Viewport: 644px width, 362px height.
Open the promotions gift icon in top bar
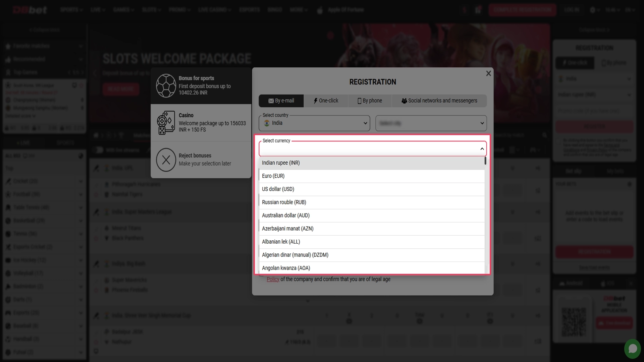[478, 10]
